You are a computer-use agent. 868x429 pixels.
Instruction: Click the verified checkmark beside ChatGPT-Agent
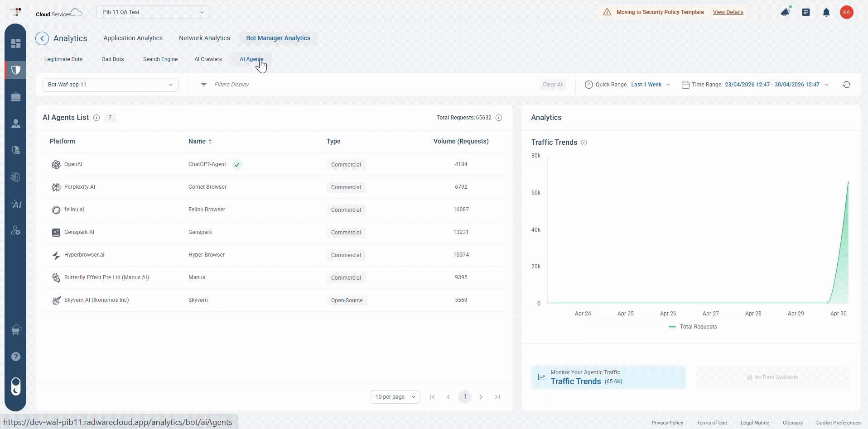click(237, 165)
